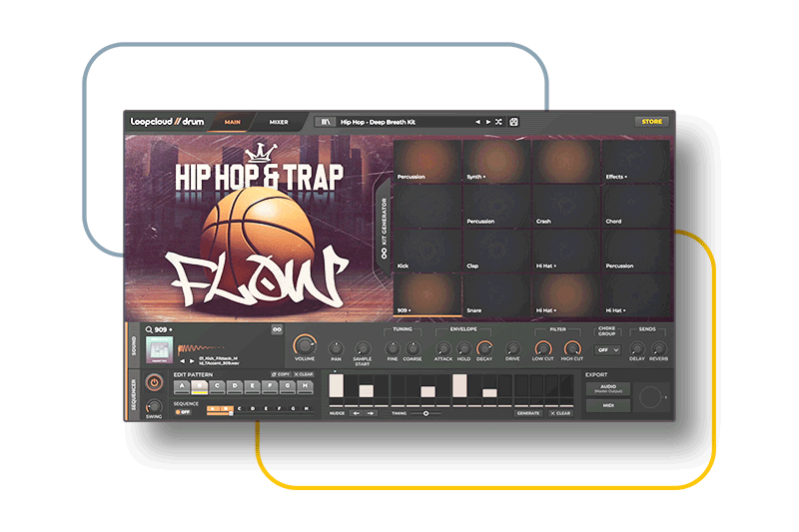The height and width of the screenshot is (532, 799).
Task: Toggle the Sequence OFF switch
Action: [x=183, y=411]
